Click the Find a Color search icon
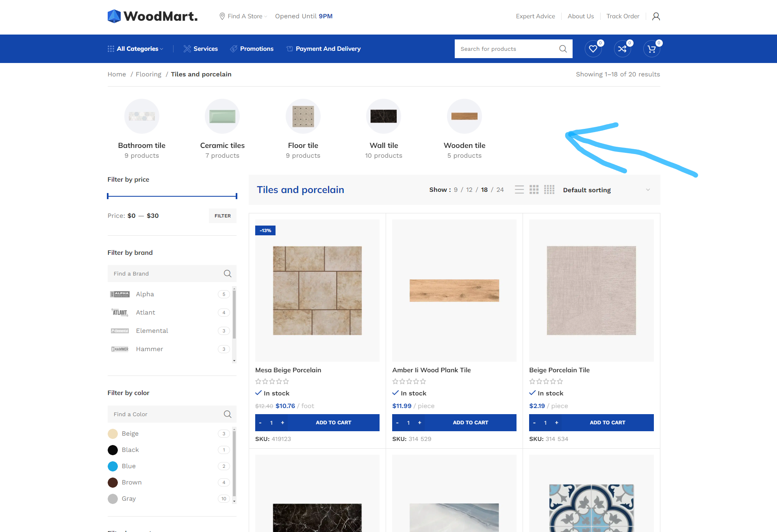The width and height of the screenshot is (777, 532). [228, 414]
